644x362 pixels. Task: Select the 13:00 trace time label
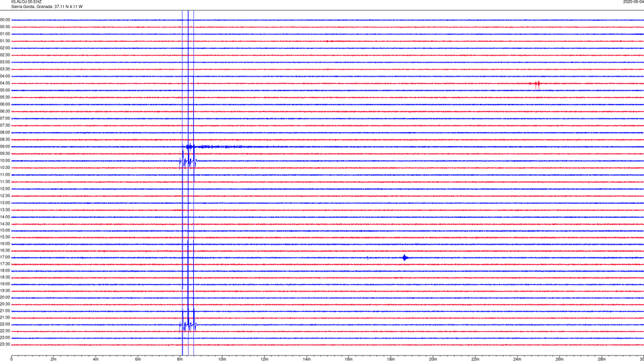pyautogui.click(x=5, y=202)
